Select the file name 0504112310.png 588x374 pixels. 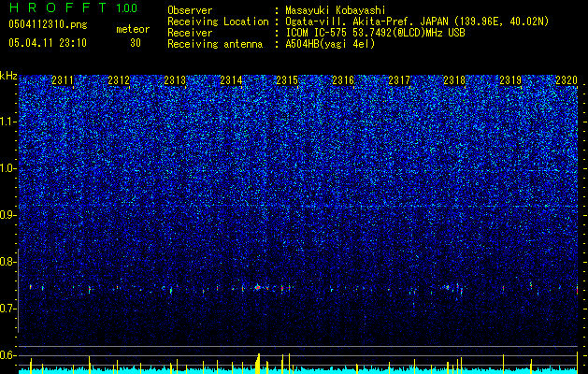(48, 25)
